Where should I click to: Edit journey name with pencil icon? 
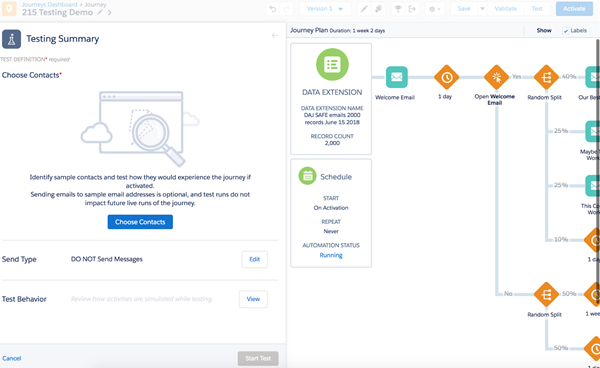point(100,12)
